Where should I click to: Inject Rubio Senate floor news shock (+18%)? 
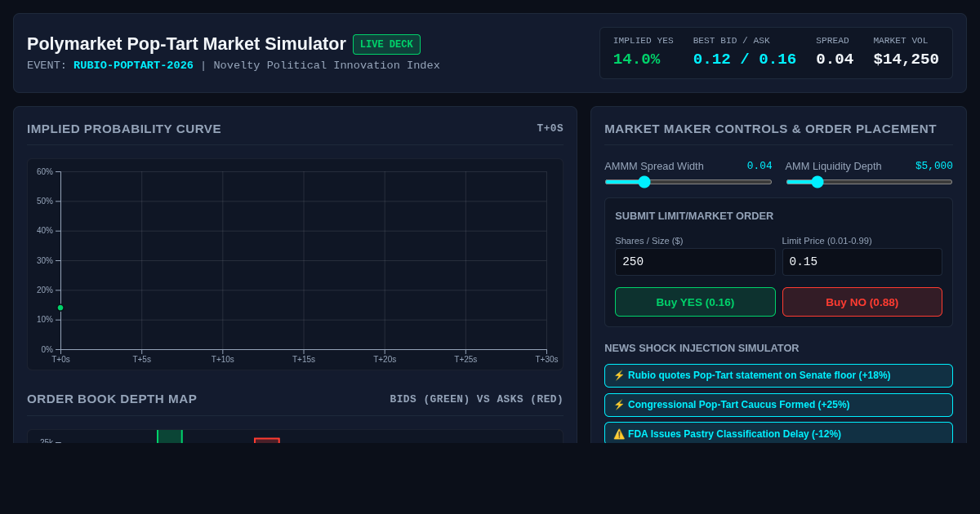point(778,375)
